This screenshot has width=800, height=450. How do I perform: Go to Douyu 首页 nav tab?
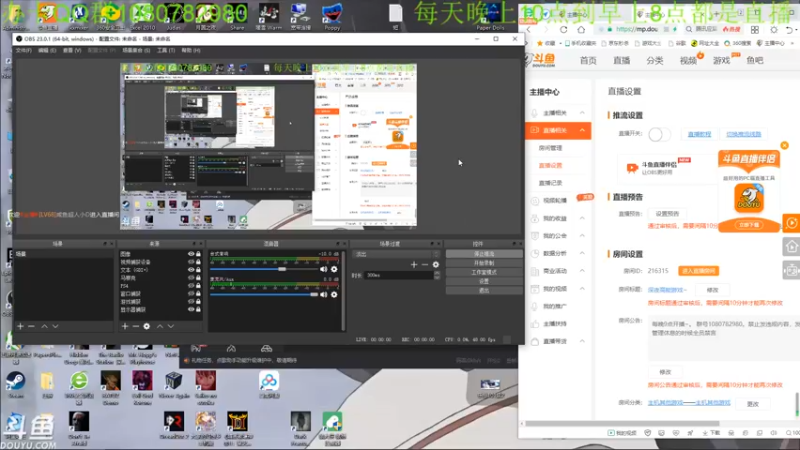[588, 61]
